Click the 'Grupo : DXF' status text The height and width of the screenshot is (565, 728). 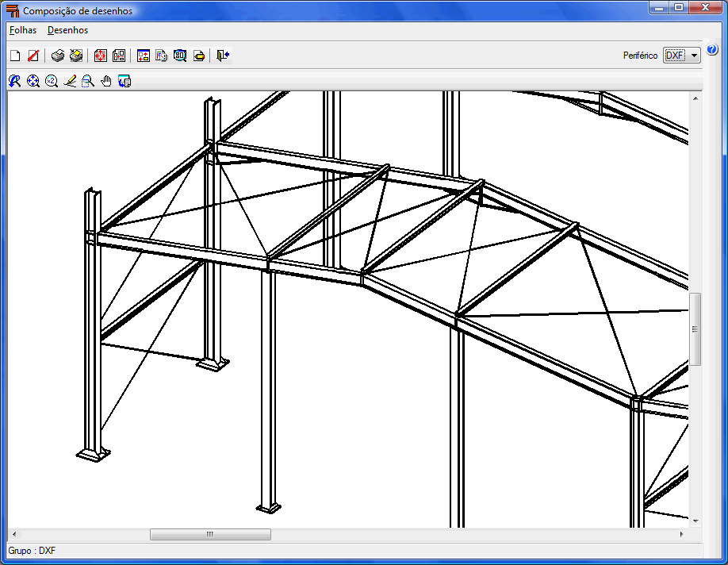[x=32, y=551]
